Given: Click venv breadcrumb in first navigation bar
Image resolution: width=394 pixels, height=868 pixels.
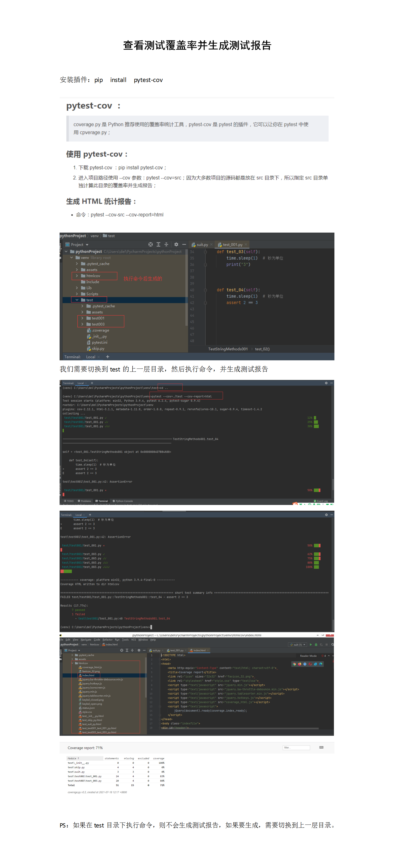Looking at the screenshot, I should pos(95,236).
